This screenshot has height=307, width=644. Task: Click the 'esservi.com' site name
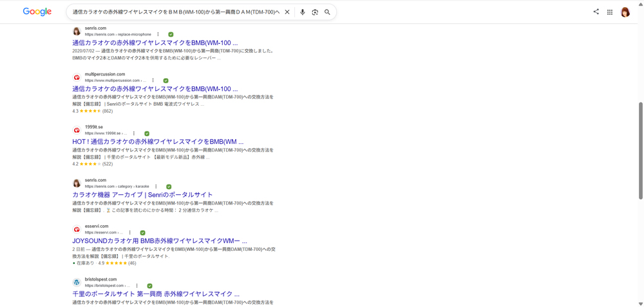tap(97, 226)
